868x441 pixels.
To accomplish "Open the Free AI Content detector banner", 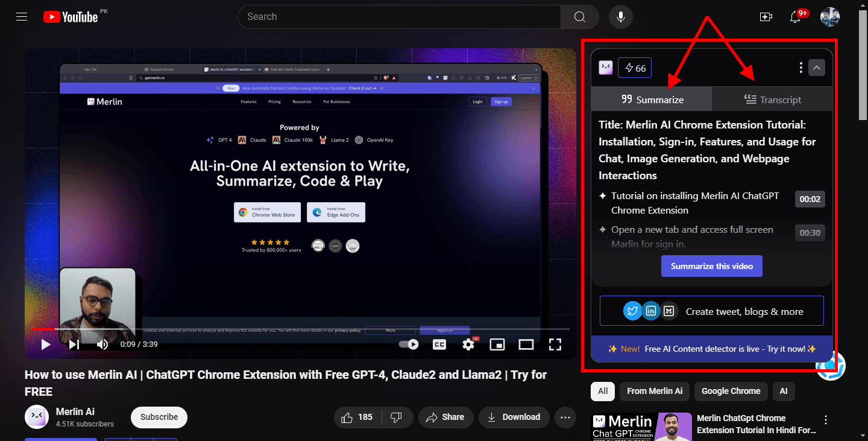I will [x=712, y=349].
